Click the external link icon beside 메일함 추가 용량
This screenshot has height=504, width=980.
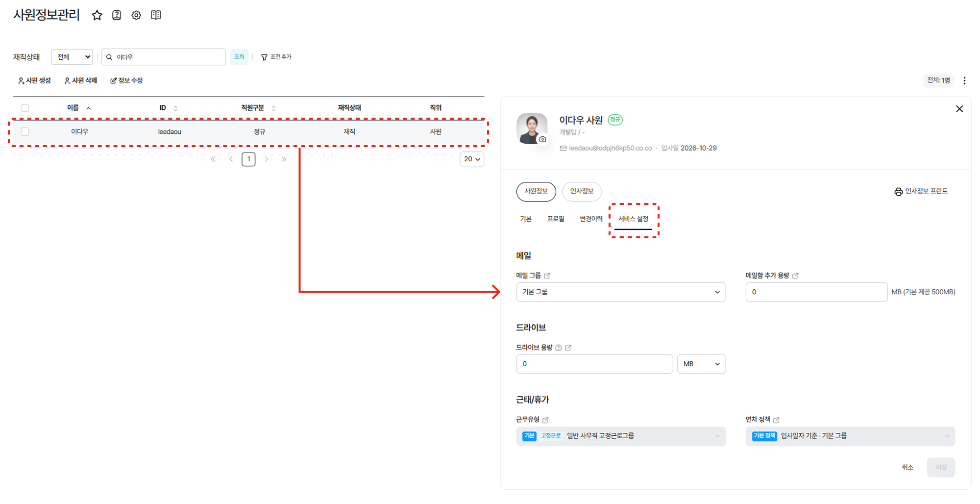pos(795,276)
